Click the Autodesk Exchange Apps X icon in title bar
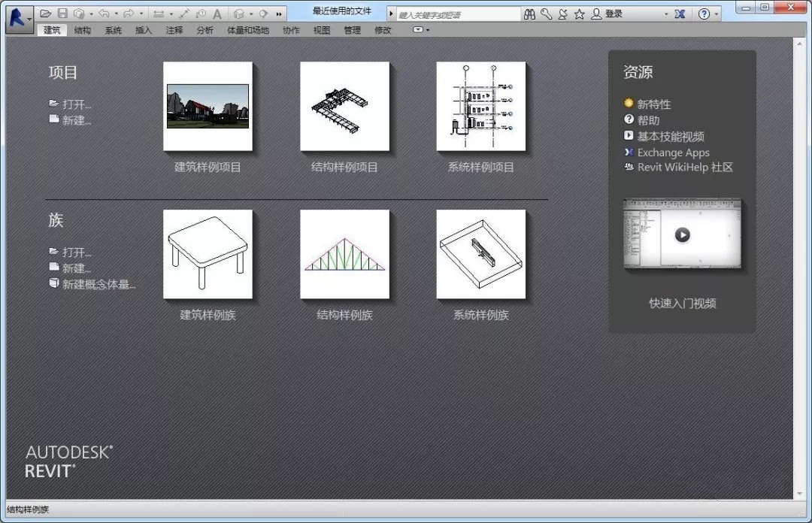This screenshot has height=523, width=812. pos(680,14)
